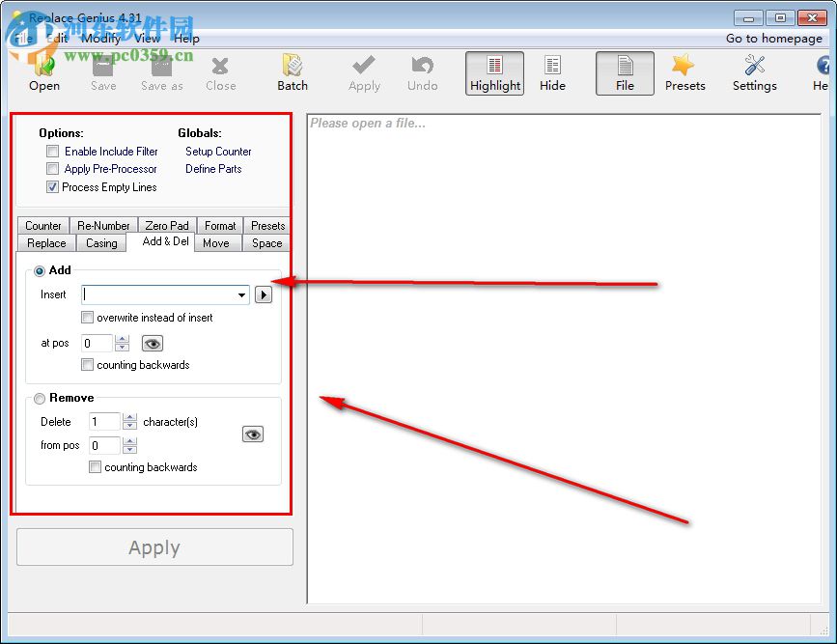Decrease the at pos value
837x644 pixels.
coord(123,348)
